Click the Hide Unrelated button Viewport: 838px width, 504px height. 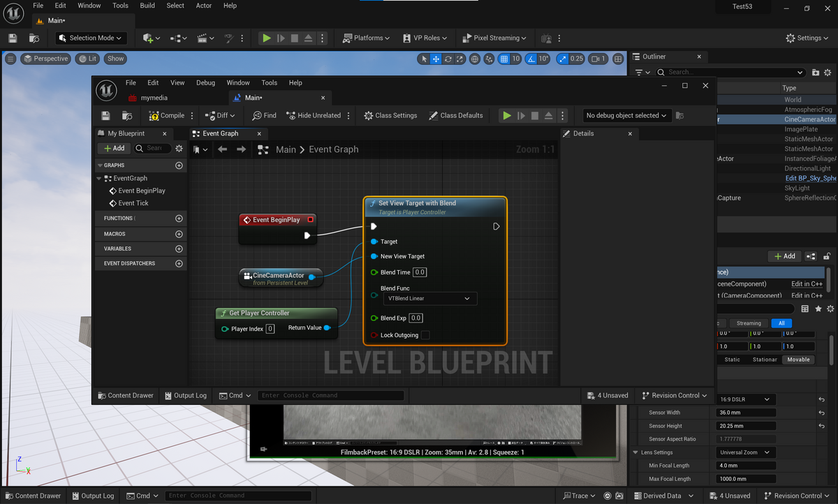[314, 116]
